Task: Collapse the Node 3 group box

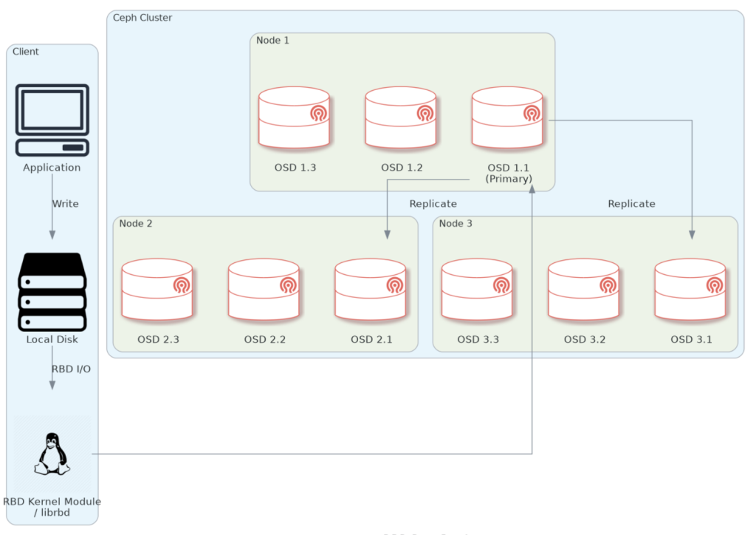Action: click(x=456, y=223)
